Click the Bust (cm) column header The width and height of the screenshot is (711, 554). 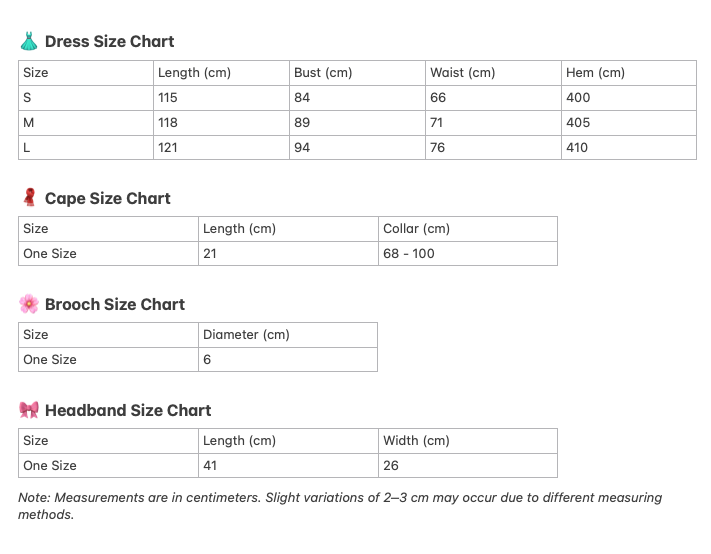coord(322,72)
